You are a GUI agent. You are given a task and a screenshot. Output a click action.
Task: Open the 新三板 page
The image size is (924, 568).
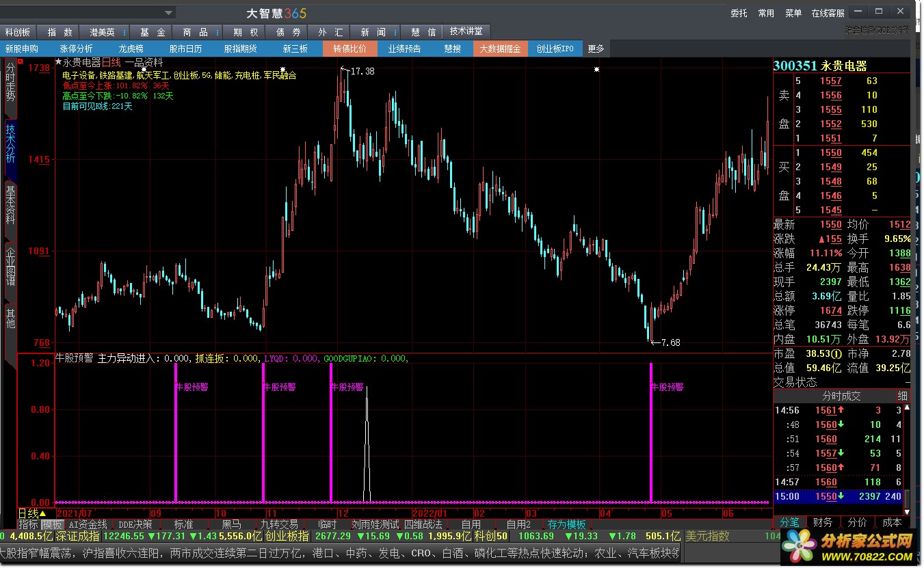pyautogui.click(x=295, y=49)
